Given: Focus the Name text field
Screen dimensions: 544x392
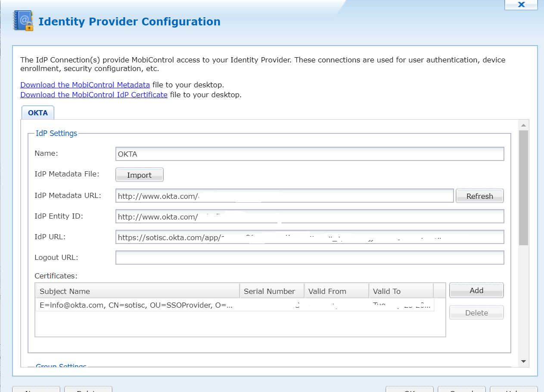Looking at the screenshot, I should pyautogui.click(x=309, y=154).
